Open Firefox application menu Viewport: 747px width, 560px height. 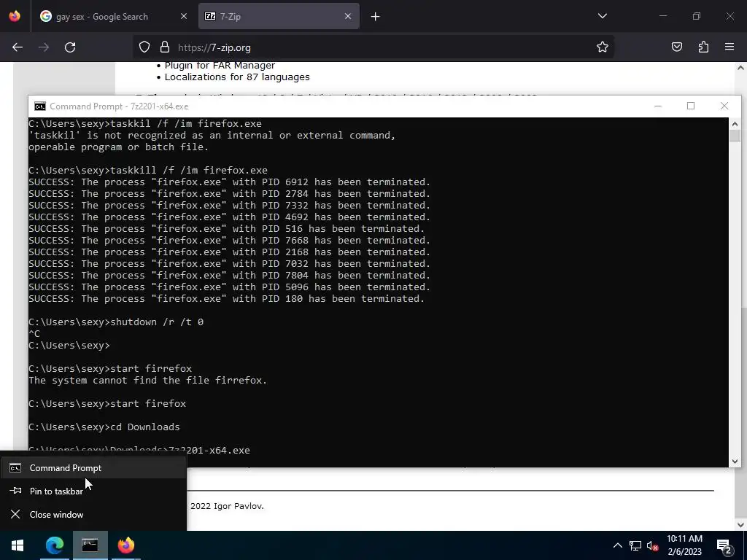[x=729, y=47]
